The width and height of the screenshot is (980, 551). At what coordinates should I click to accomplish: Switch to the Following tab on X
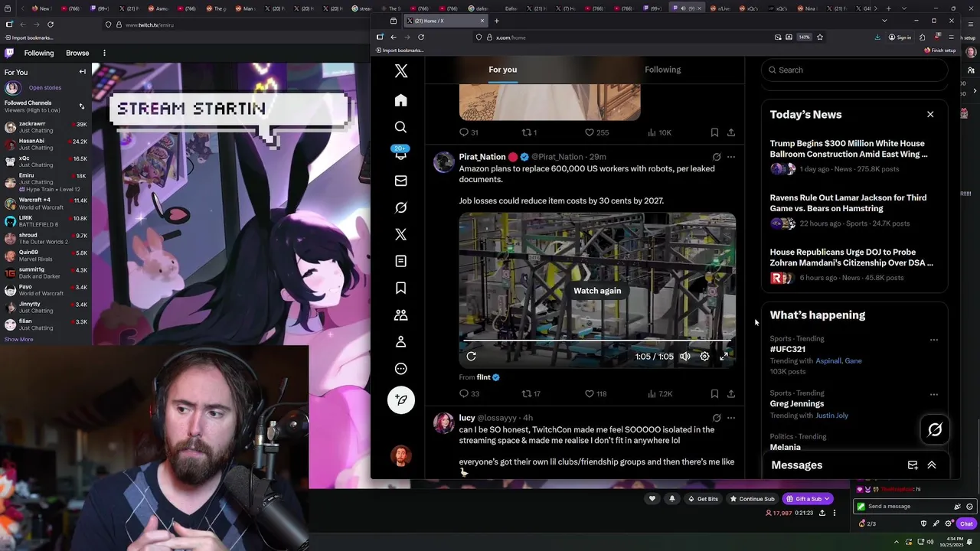tap(662, 70)
